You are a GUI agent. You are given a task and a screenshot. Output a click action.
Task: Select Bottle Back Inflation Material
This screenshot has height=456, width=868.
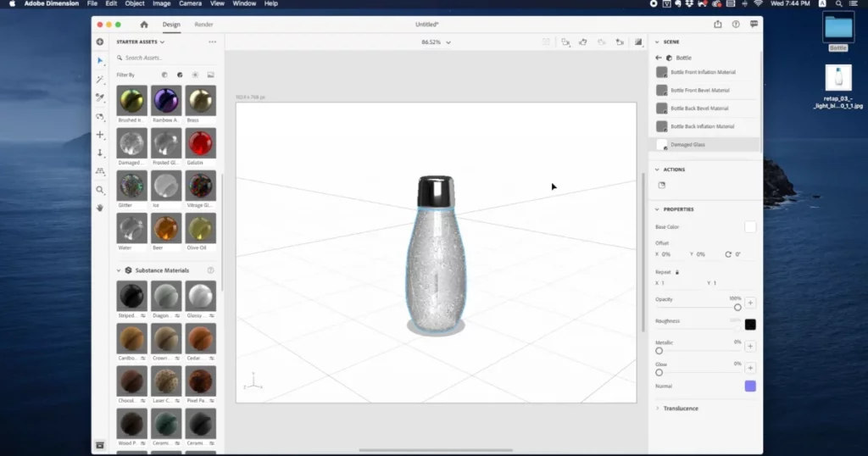(x=704, y=127)
